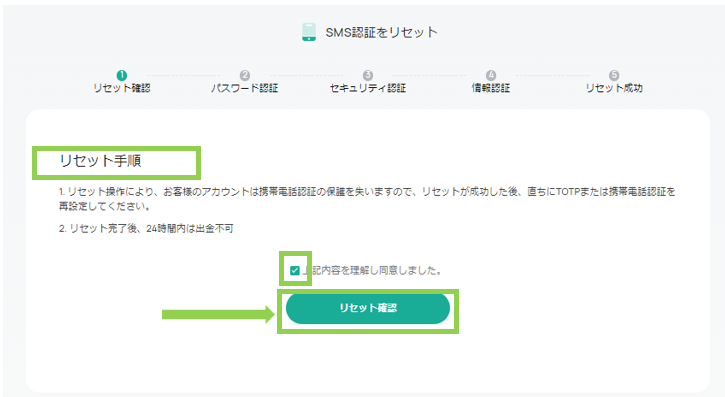The height and width of the screenshot is (397, 725).
Task: Select step 1 circle indicator
Action: (x=122, y=75)
